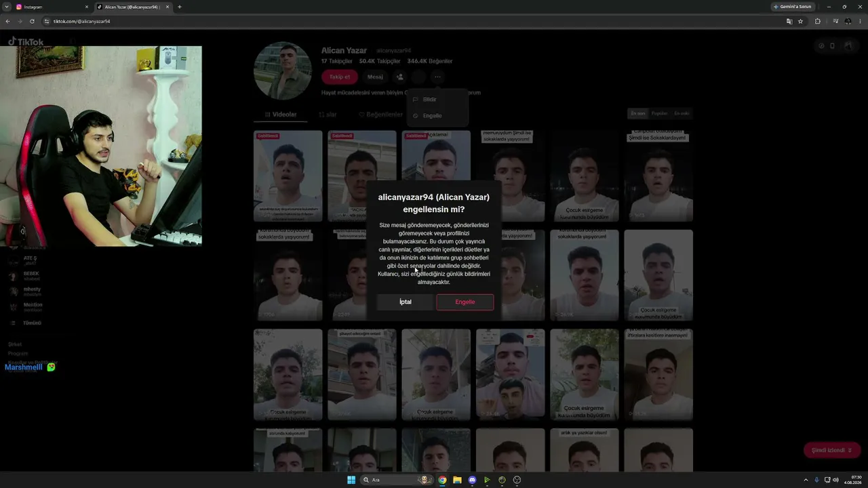Open the Windows Start menu

click(x=351, y=480)
